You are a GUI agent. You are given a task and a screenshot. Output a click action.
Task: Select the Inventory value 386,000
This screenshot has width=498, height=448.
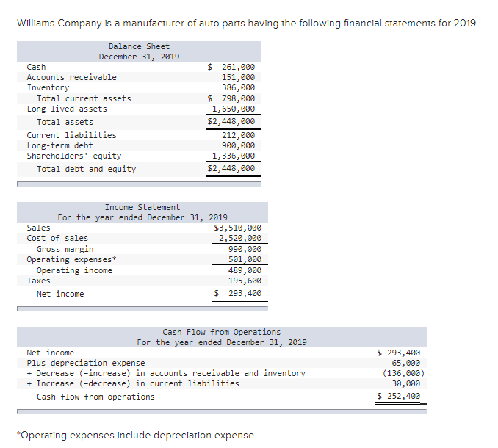[238, 87]
